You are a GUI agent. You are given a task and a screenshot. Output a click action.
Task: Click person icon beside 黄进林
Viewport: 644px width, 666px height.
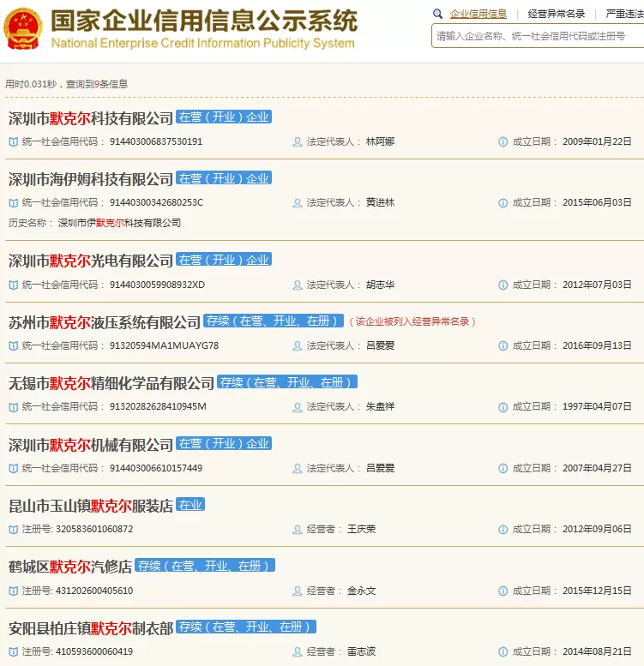[298, 203]
